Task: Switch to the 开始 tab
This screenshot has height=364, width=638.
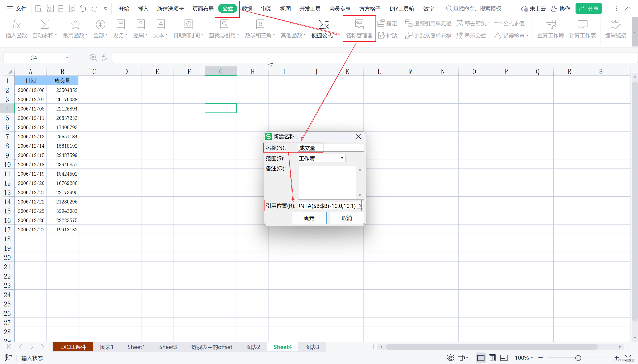Action: click(124, 9)
